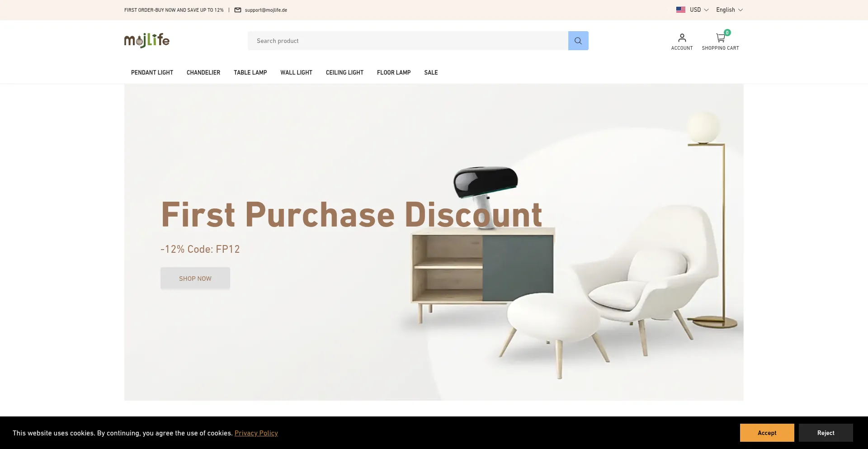This screenshot has width=868, height=449.
Task: Open the Pendant Light menu
Action: click(x=152, y=72)
